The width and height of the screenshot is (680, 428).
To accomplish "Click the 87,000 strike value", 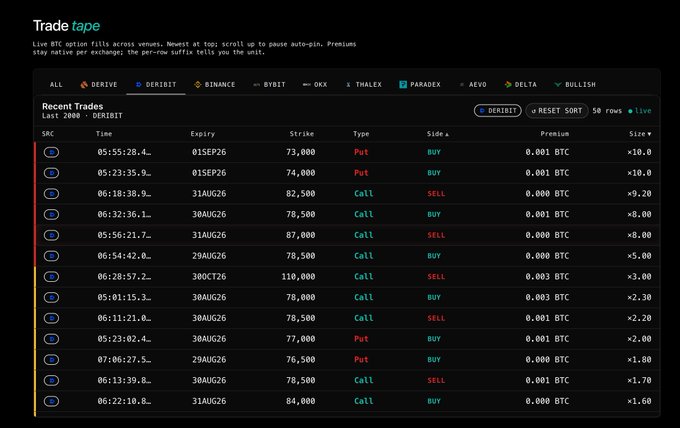I will coord(301,235).
